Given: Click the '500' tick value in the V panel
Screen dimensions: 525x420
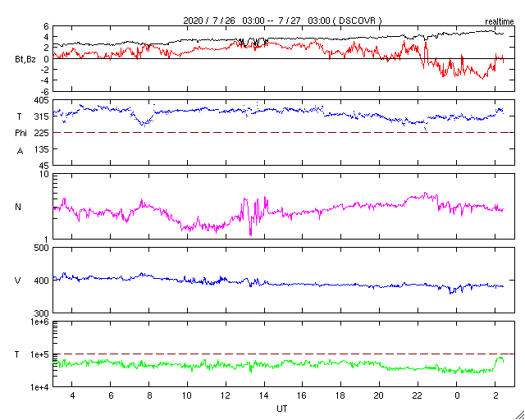Looking at the screenshot, I should click(x=42, y=248).
